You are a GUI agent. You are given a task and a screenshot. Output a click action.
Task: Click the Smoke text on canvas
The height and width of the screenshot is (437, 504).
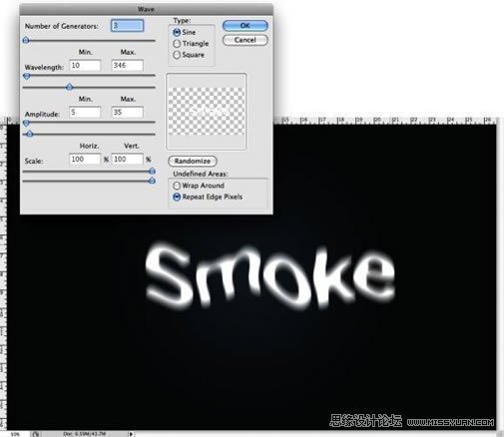coord(270,275)
